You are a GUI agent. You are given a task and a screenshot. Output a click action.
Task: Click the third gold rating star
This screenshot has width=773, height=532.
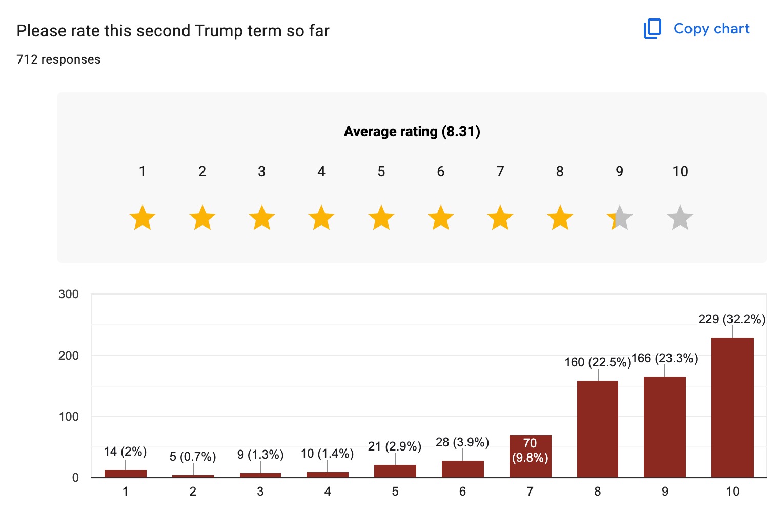coord(262,218)
